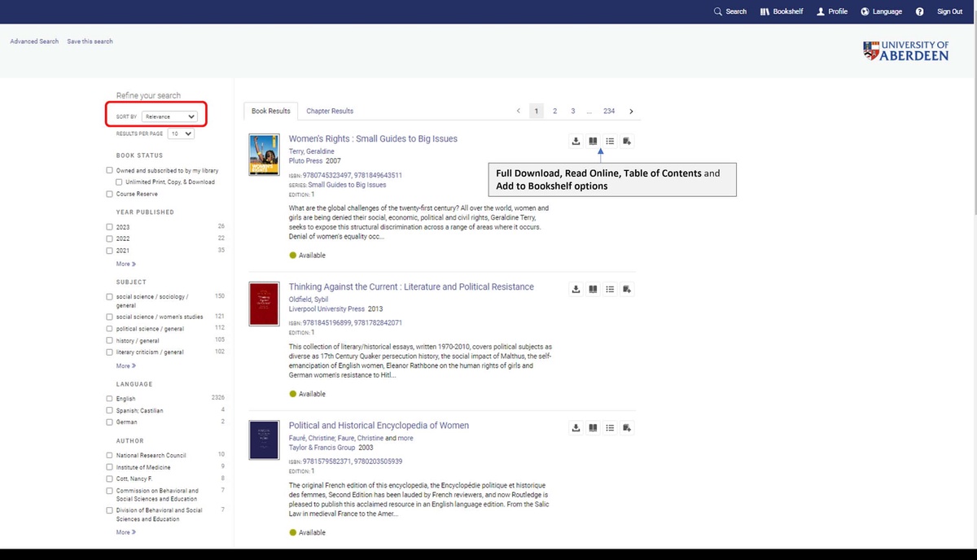The width and height of the screenshot is (977, 560).
Task: Open the Help icon in the navigation bar
Action: [x=920, y=11]
